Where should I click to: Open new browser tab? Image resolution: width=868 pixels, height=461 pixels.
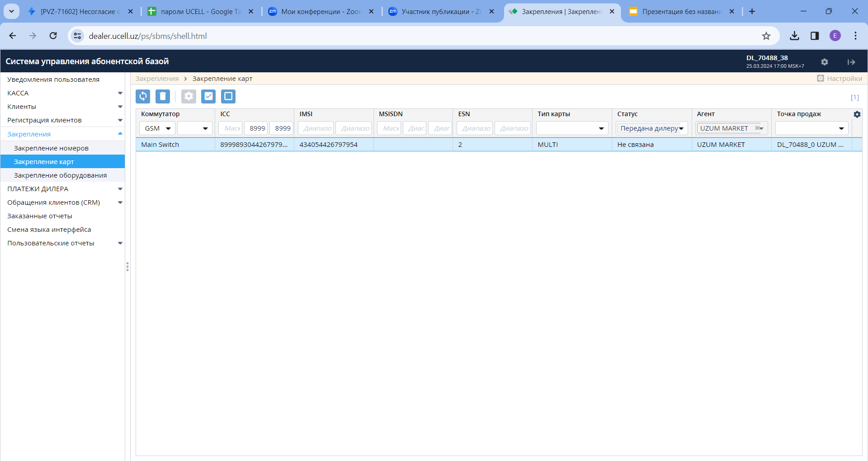[752, 12]
